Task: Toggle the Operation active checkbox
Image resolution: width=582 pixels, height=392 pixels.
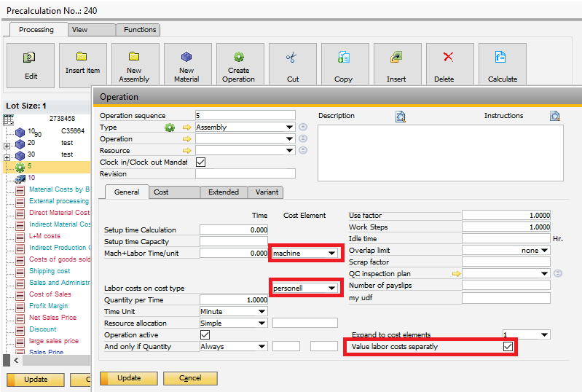Action: click(x=205, y=335)
